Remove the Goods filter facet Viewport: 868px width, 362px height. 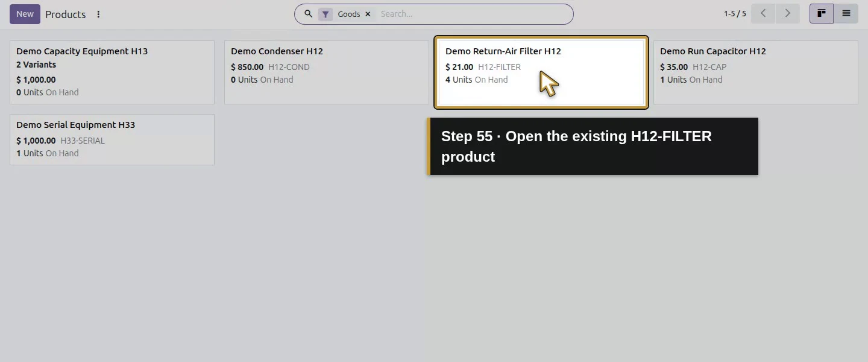point(368,14)
